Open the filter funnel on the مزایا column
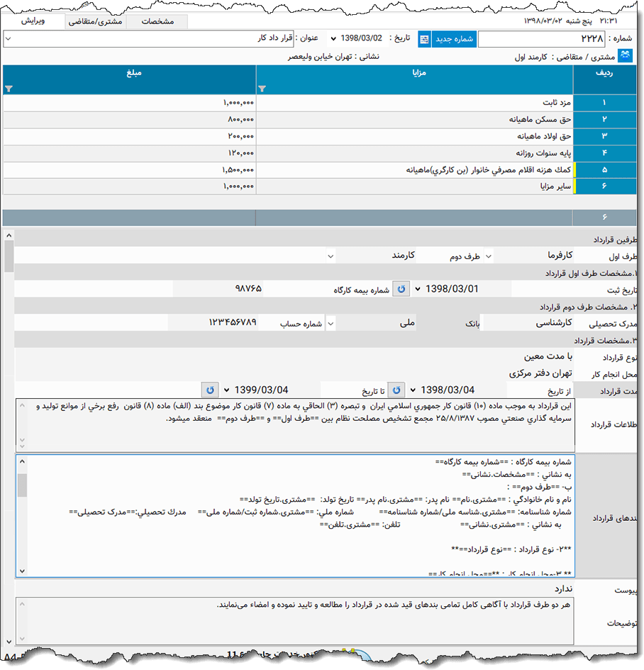Image resolution: width=644 pixels, height=670 pixels. (262, 89)
